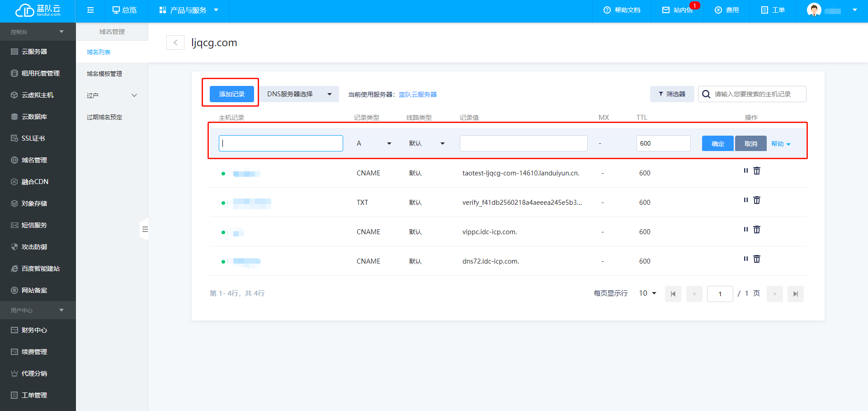Viewport: 868px width, 411px height.
Task: Click the back arrow beside ljqcg.com
Action: point(175,43)
